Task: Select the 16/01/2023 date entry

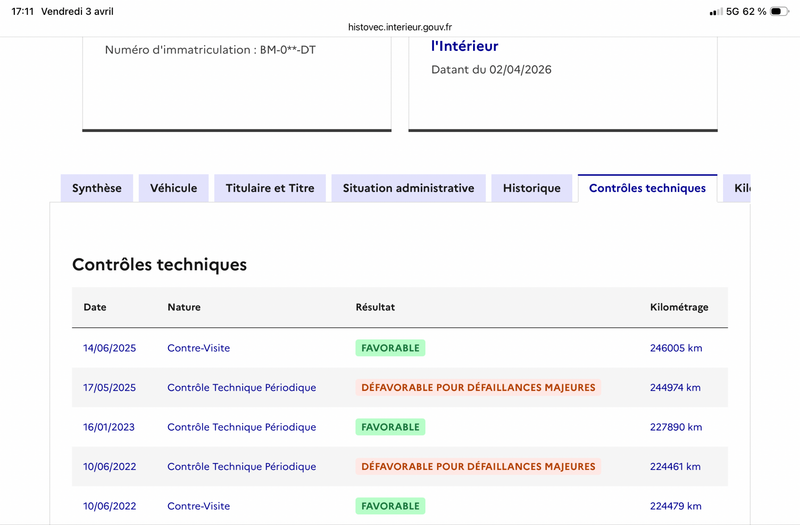Action: pyautogui.click(x=109, y=427)
